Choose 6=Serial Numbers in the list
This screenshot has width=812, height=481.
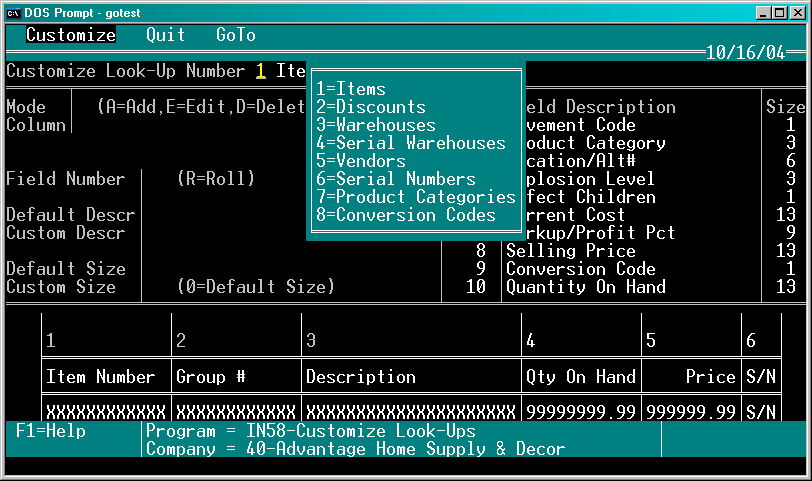pos(396,179)
